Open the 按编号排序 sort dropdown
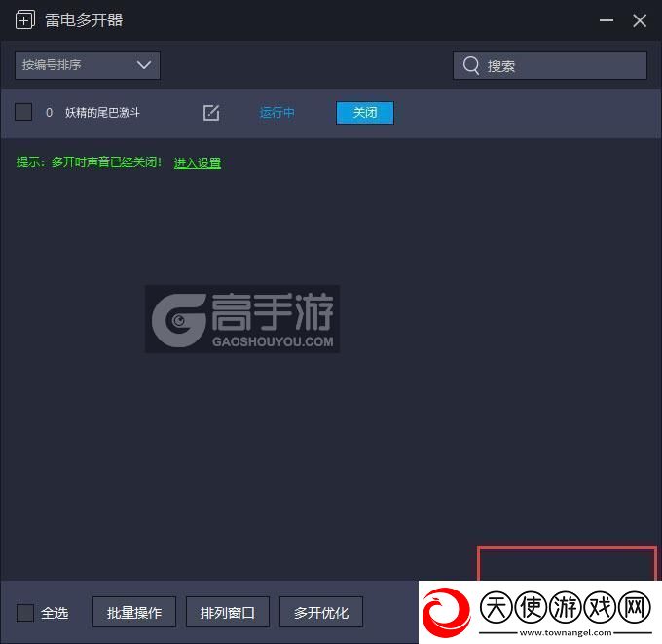Image resolution: width=662 pixels, height=644 pixels. [x=88, y=65]
